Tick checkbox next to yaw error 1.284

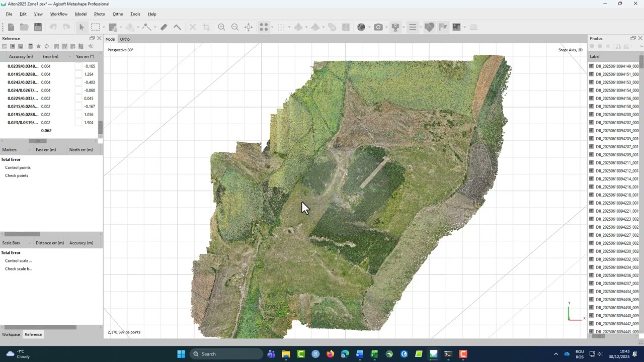point(78,74)
